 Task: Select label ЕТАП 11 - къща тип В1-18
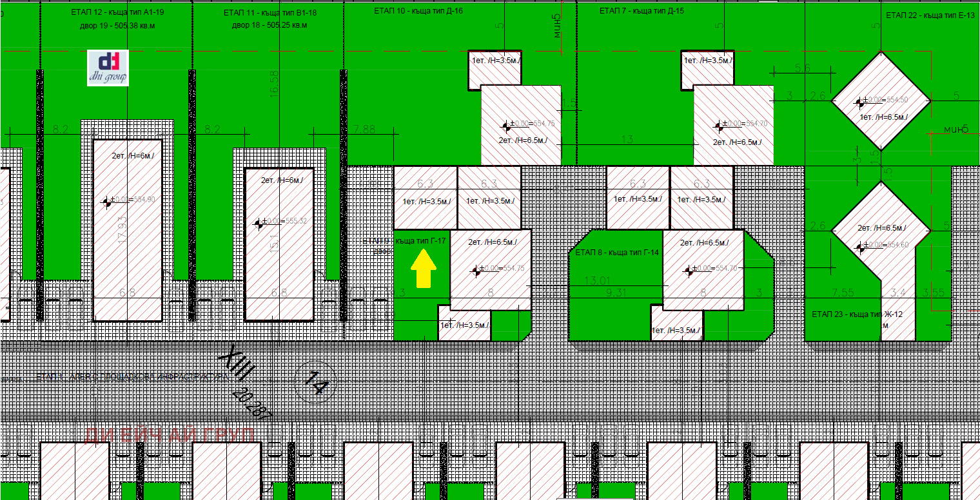point(270,13)
